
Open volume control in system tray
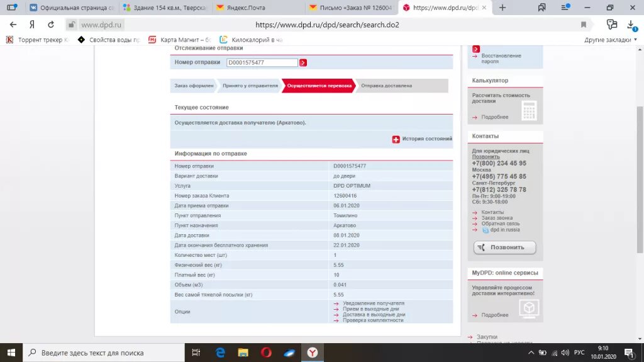click(565, 353)
